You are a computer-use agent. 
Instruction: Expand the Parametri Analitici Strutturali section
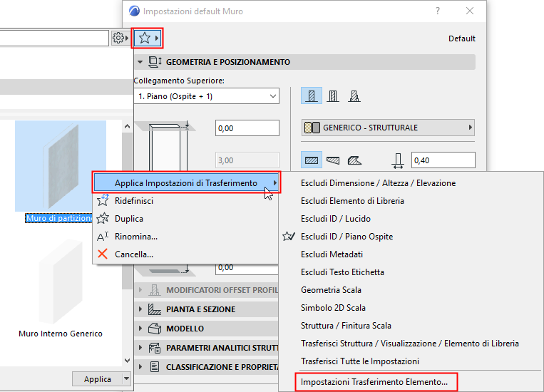(x=140, y=348)
